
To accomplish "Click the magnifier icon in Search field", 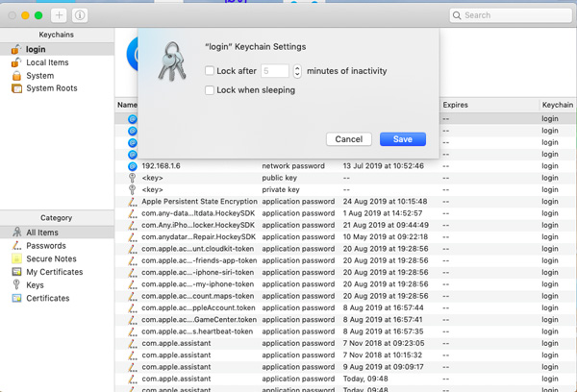I will tap(457, 15).
